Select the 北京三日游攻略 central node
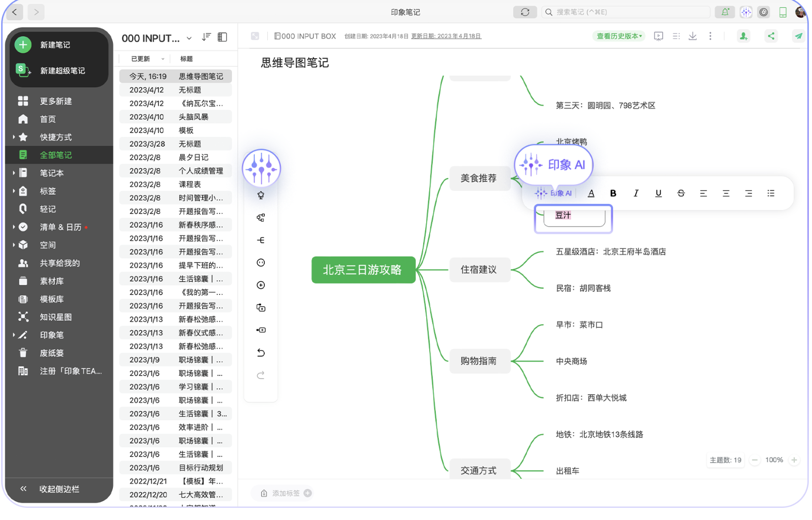Screen dimensions: 812x520 tap(363, 270)
